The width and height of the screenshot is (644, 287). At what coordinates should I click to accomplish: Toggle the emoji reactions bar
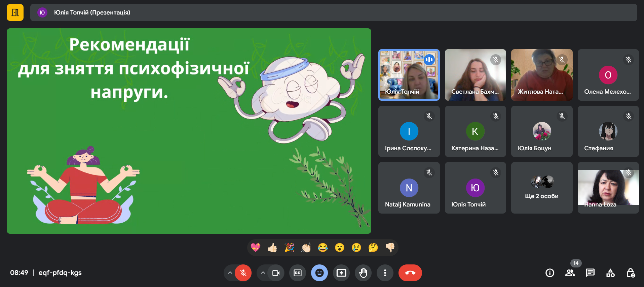coord(319,273)
